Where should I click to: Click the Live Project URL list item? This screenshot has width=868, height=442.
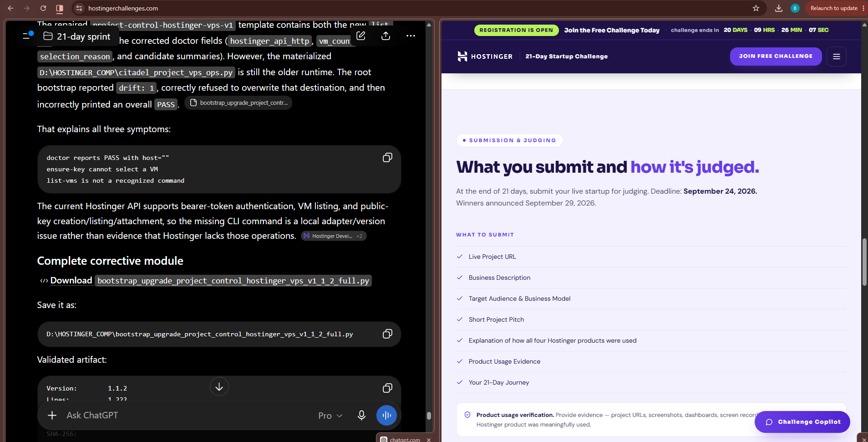pyautogui.click(x=651, y=257)
